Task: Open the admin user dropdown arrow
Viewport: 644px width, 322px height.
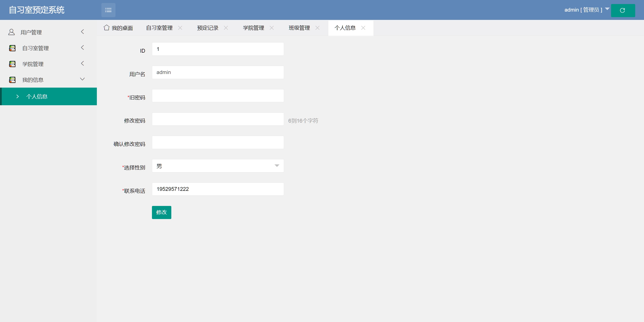Action: (x=607, y=9)
